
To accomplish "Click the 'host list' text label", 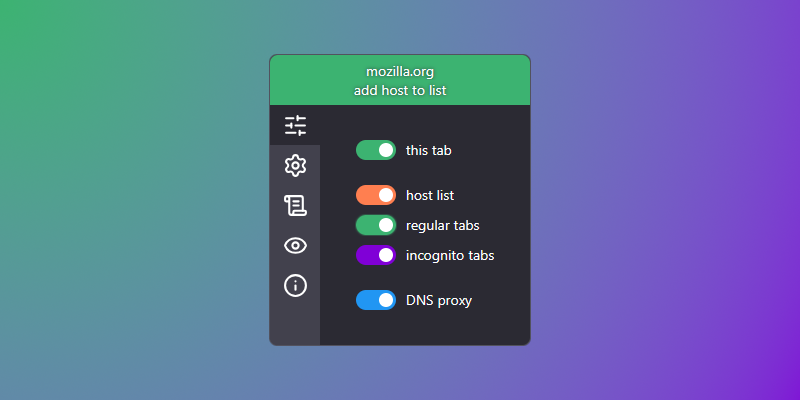I will (x=430, y=195).
